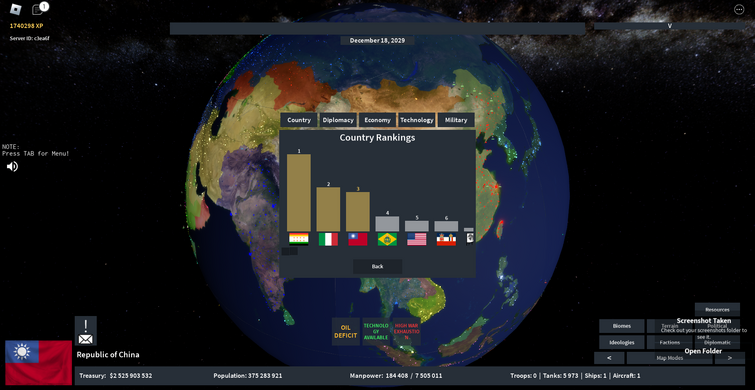Open the chat notifications icon

(x=38, y=9)
